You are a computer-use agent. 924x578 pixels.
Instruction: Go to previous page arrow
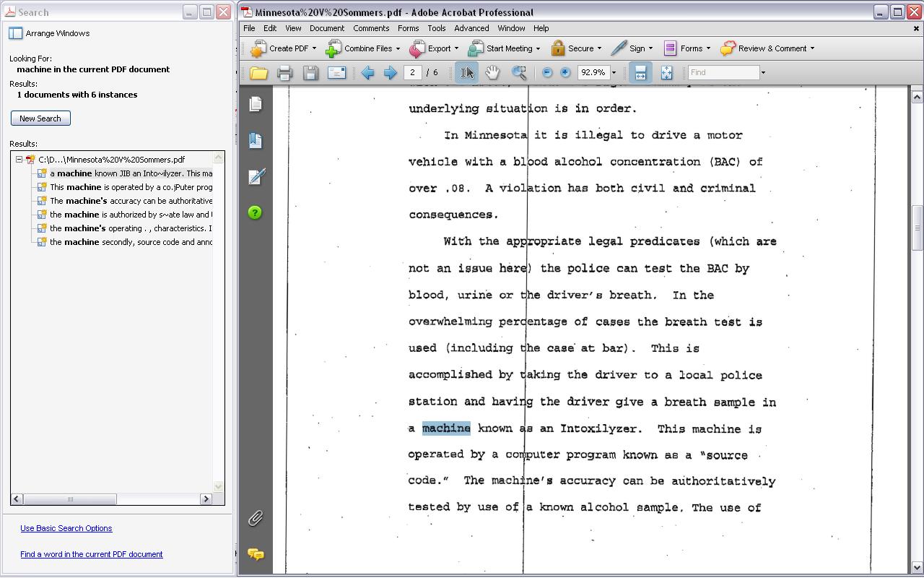[x=367, y=72]
